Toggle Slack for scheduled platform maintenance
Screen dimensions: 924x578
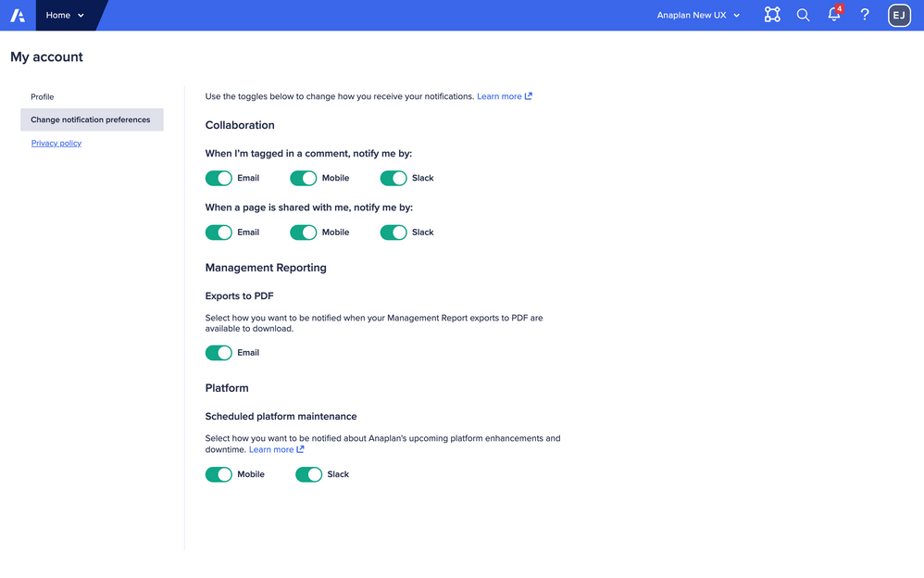tap(308, 474)
